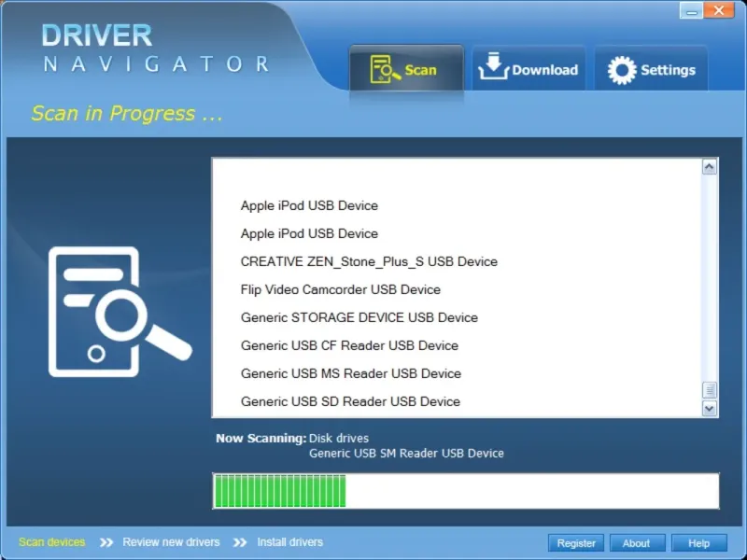Click the device list scroll-down arrow

pyautogui.click(x=710, y=409)
